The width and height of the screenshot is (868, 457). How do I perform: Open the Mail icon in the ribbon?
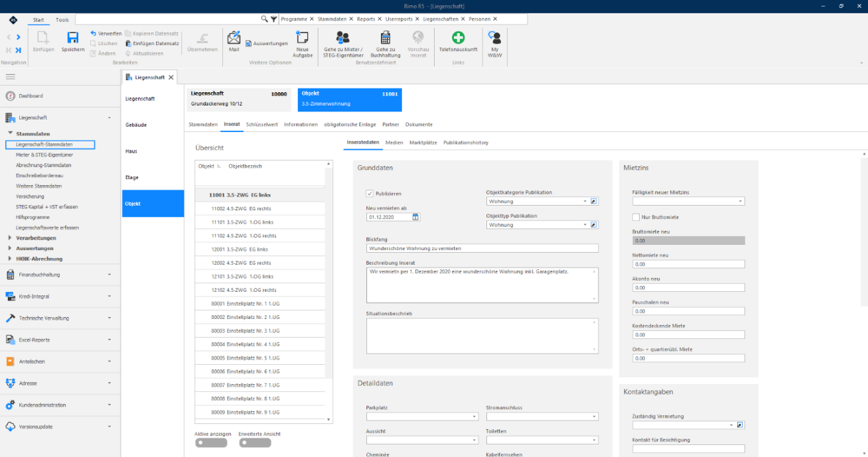[234, 37]
